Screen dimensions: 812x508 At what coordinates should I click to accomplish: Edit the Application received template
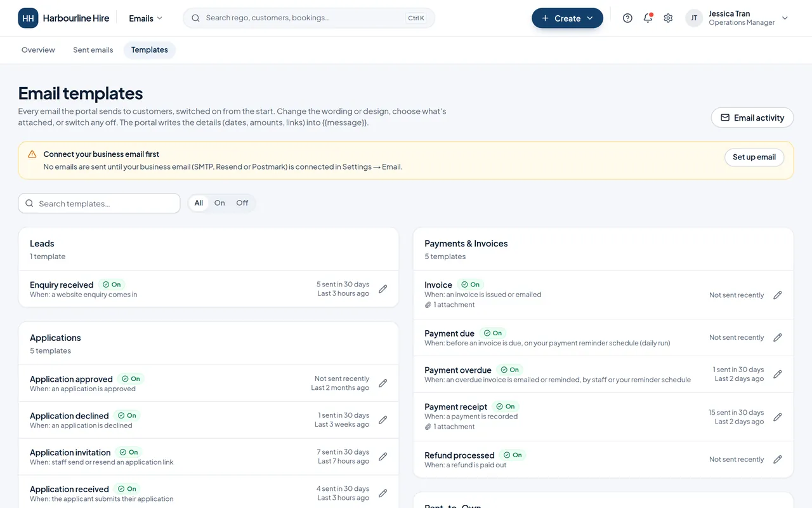[383, 493]
